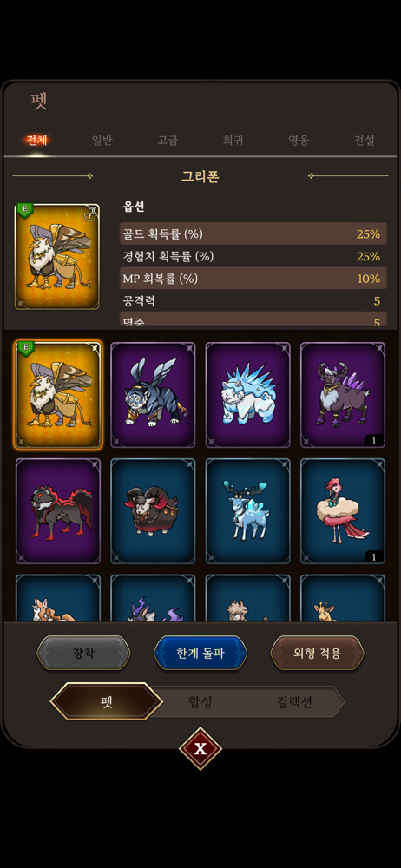The image size is (401, 868).
Task: Apply appearance with 외형 적용 button
Action: (318, 653)
